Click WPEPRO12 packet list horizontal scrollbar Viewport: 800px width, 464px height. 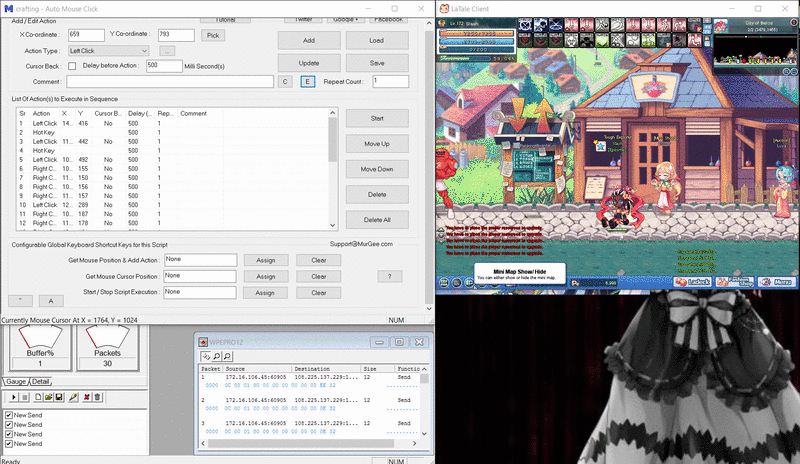tap(301, 443)
